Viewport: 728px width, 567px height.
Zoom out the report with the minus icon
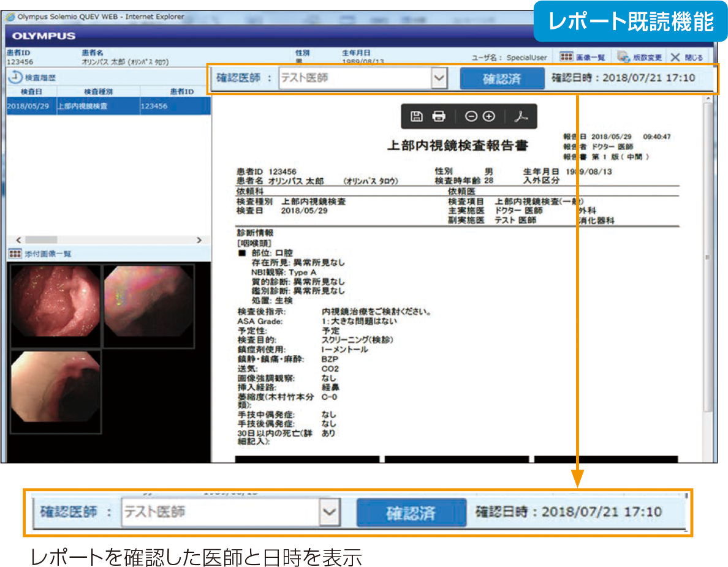[471, 116]
